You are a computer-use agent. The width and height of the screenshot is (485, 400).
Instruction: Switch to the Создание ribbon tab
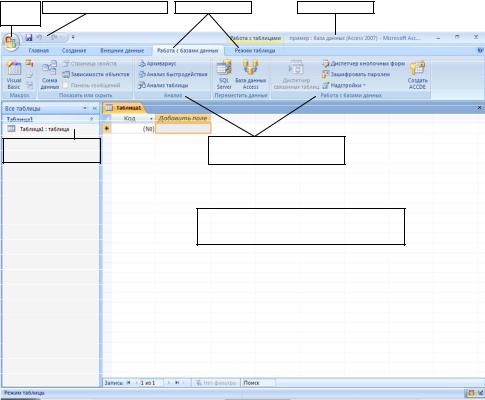tap(74, 51)
